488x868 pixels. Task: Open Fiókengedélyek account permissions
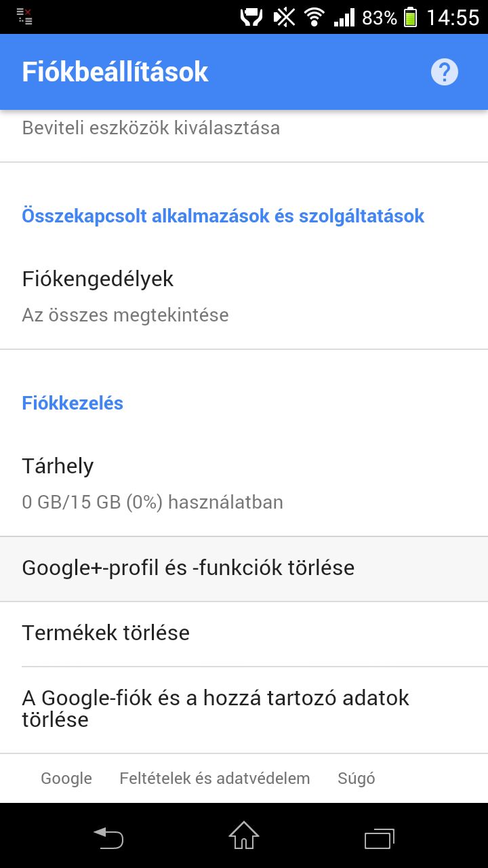[x=244, y=296]
